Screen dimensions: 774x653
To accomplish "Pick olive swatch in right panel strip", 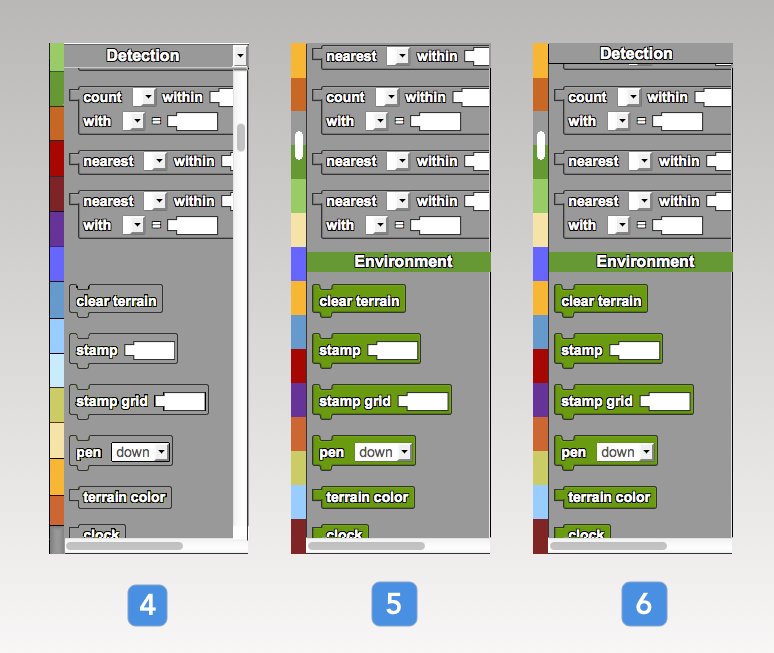I will (x=541, y=468).
